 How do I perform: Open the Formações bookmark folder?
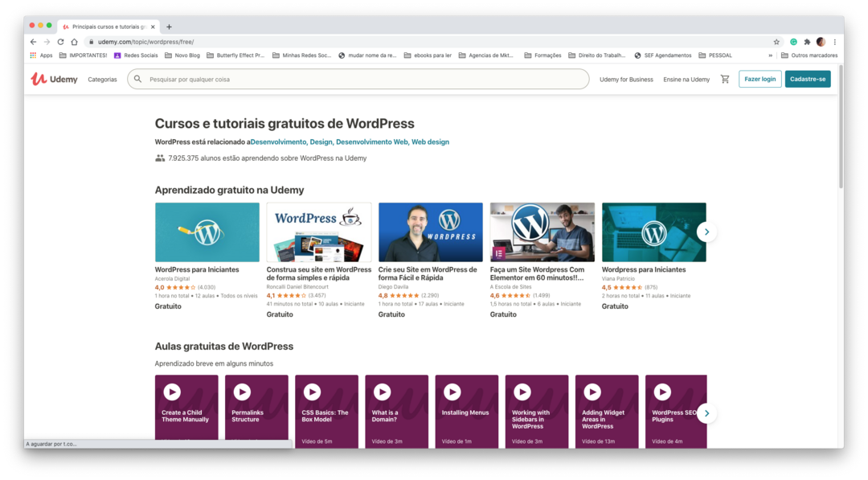point(542,55)
